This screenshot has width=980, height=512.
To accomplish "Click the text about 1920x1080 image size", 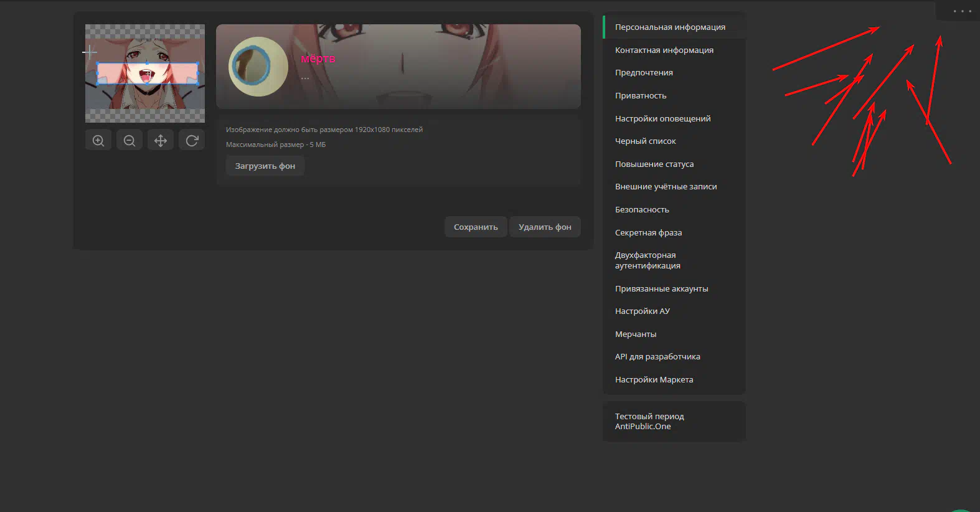I will pos(324,130).
